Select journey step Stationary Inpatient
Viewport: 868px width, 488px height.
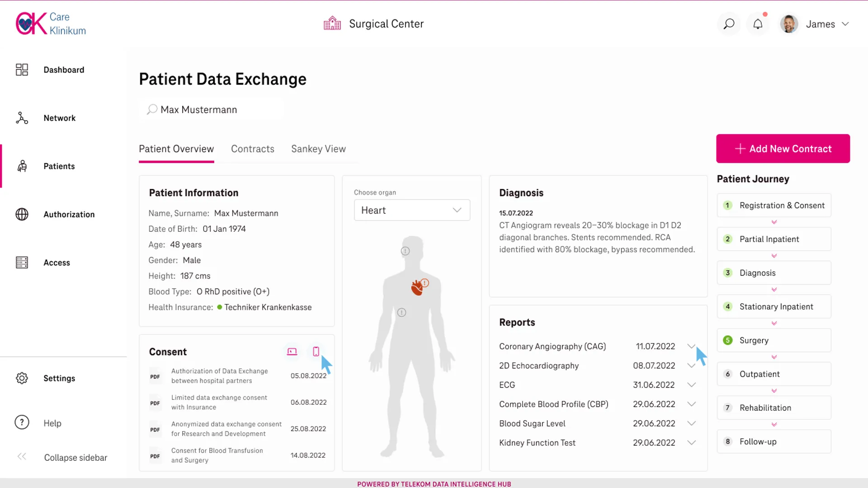click(x=774, y=306)
